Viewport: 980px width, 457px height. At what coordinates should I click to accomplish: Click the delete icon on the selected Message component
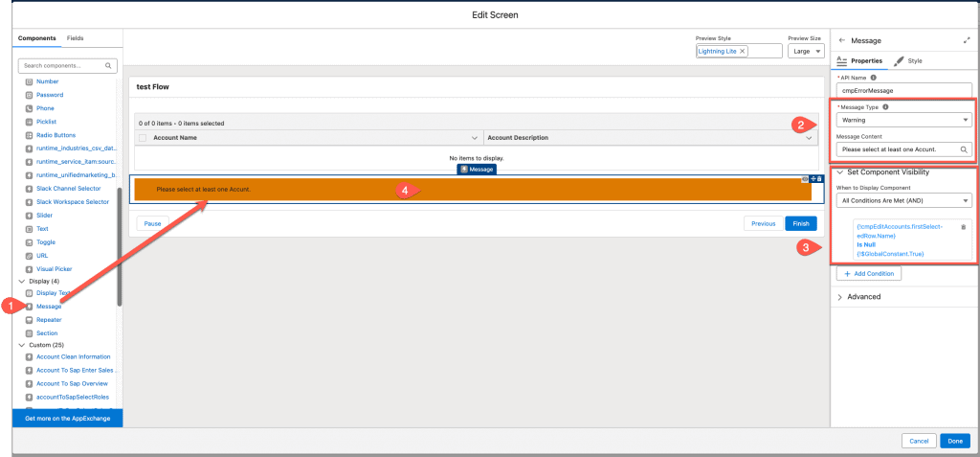point(819,179)
